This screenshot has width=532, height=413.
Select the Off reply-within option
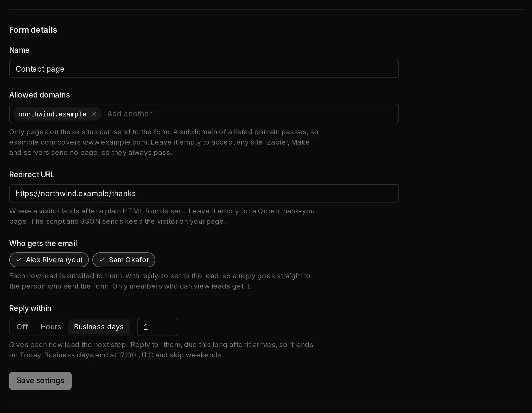click(22, 327)
